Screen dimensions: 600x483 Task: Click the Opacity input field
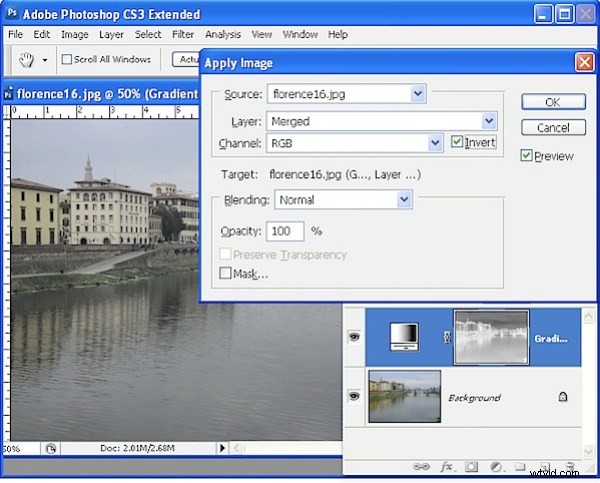coord(283,231)
